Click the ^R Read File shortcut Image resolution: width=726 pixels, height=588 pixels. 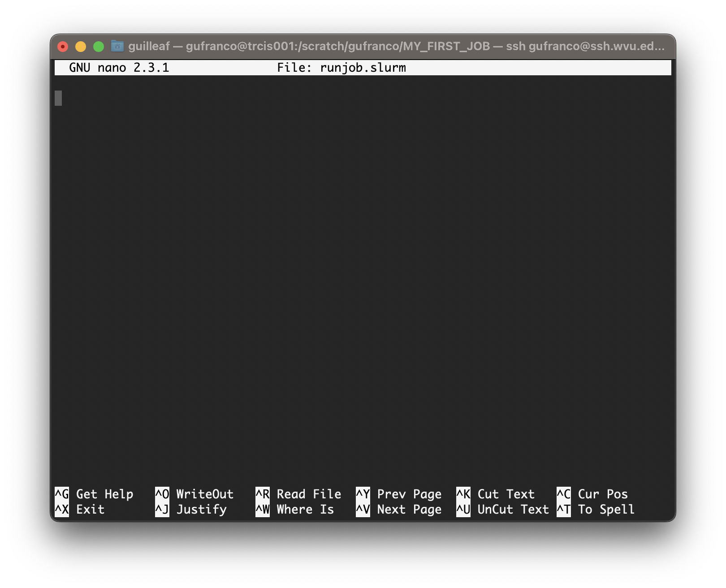(x=298, y=494)
